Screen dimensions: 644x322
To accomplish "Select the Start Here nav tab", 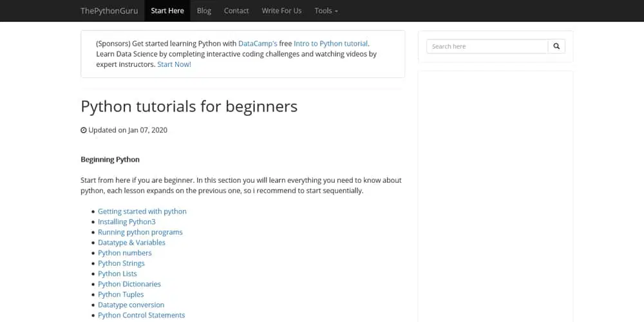I will (x=167, y=11).
